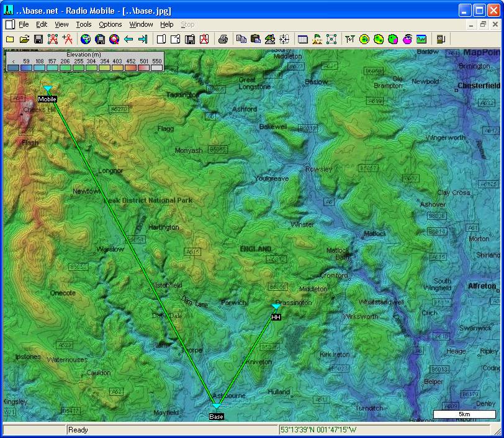
Task: Save networks using the floppy disk icon
Action: tap(38, 39)
